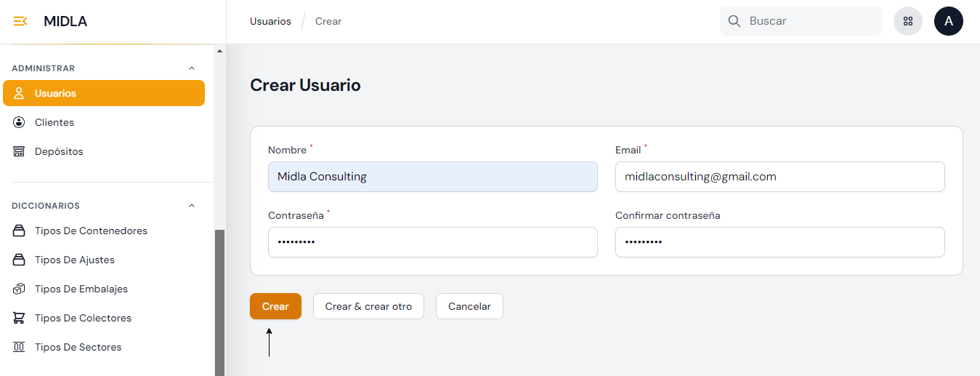
Task: Collapse the Diccionarios section
Action: coord(192,206)
